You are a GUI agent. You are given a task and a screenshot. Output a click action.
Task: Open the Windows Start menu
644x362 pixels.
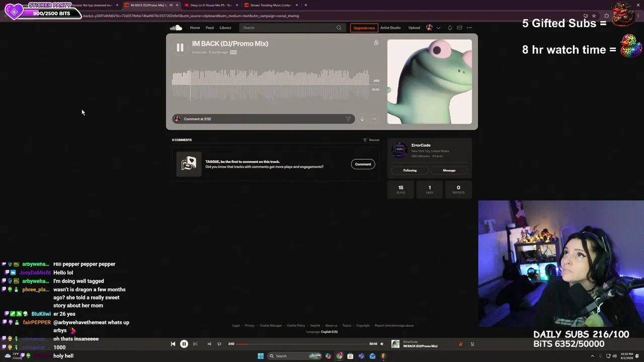click(261, 356)
